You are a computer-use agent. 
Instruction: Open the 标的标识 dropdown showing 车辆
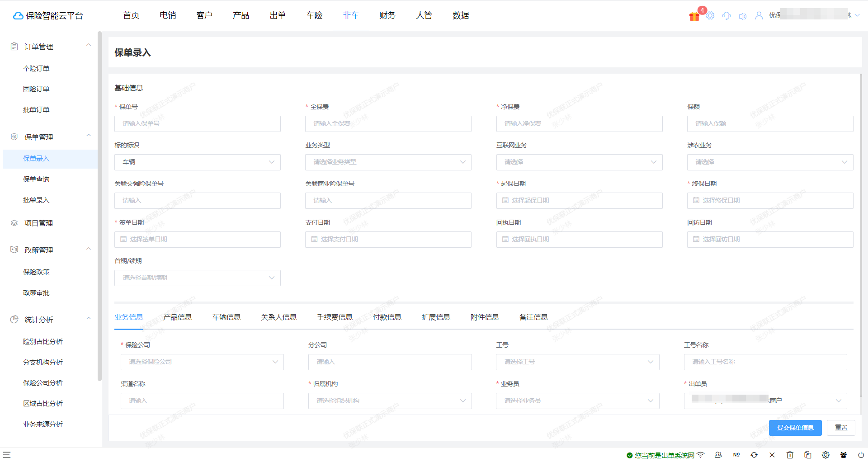point(198,162)
